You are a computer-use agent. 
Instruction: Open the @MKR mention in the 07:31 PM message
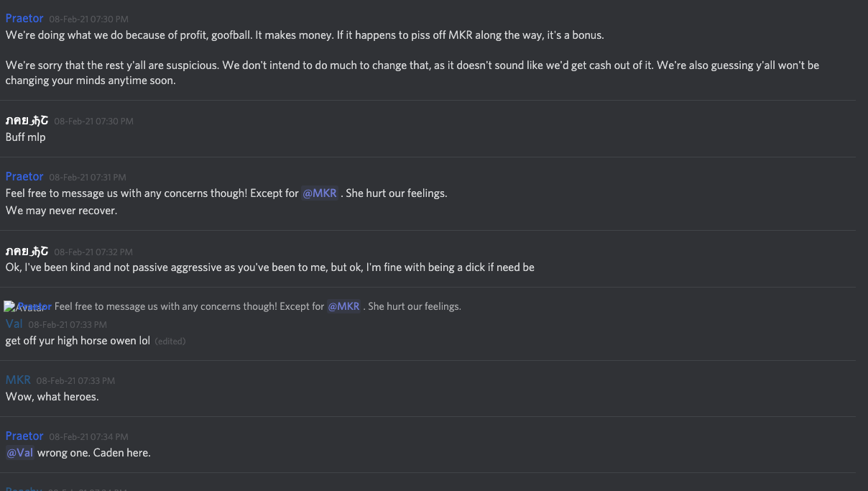click(x=320, y=193)
